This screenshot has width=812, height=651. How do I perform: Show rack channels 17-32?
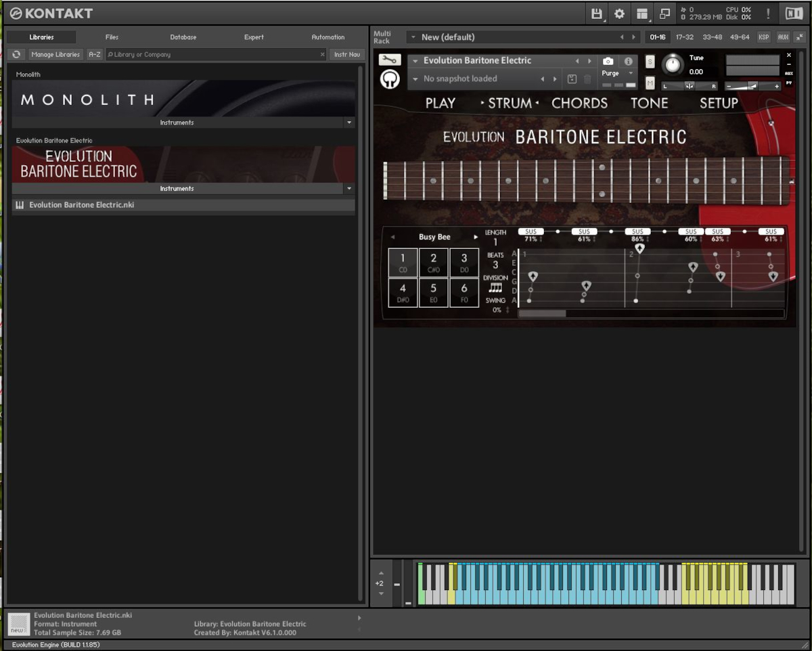pyautogui.click(x=684, y=37)
